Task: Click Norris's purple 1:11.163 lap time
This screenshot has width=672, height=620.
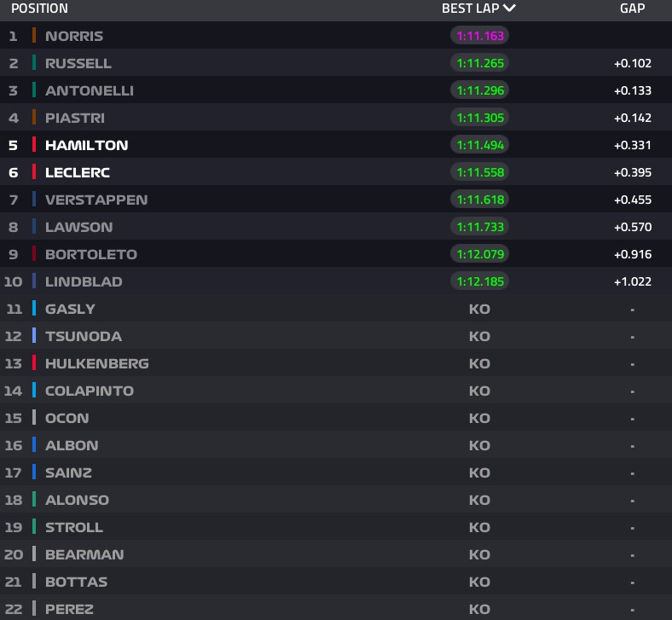Action: pos(479,36)
